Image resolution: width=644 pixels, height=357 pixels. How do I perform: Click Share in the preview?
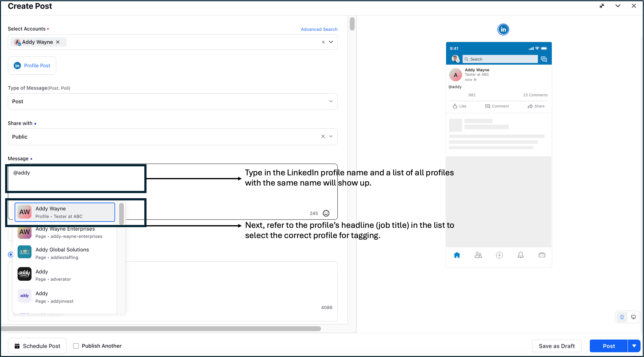[x=536, y=106]
